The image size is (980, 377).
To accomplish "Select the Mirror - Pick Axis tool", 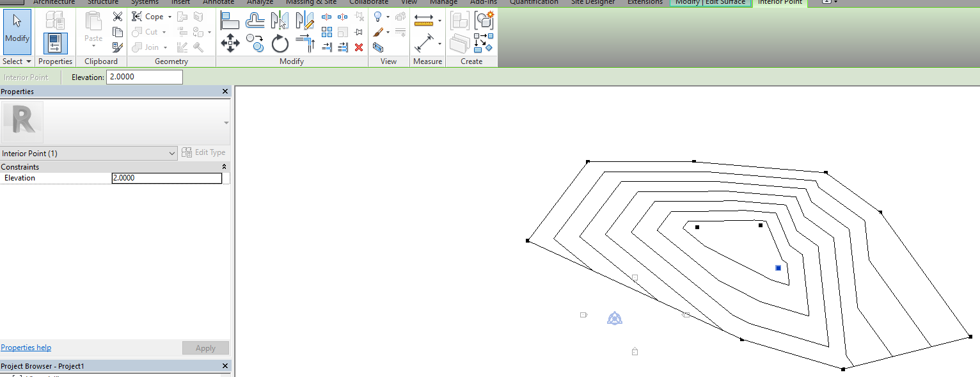I will coord(280,20).
